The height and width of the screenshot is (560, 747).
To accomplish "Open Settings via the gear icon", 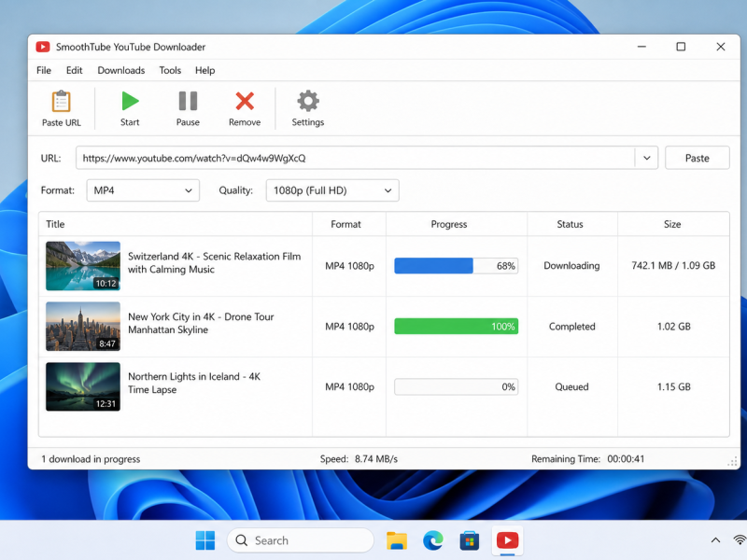I will (x=308, y=101).
